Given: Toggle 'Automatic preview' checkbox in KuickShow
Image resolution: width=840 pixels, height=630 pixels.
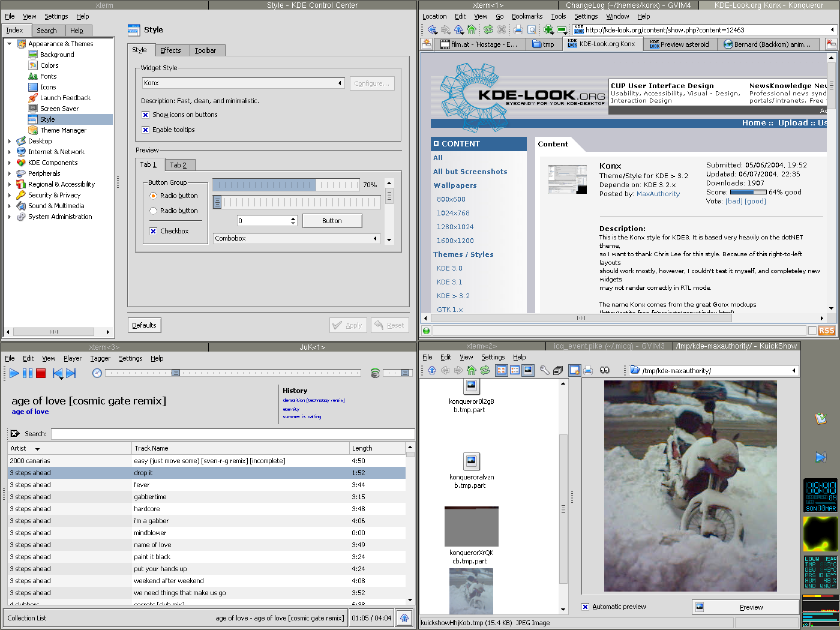Looking at the screenshot, I should click(x=585, y=607).
